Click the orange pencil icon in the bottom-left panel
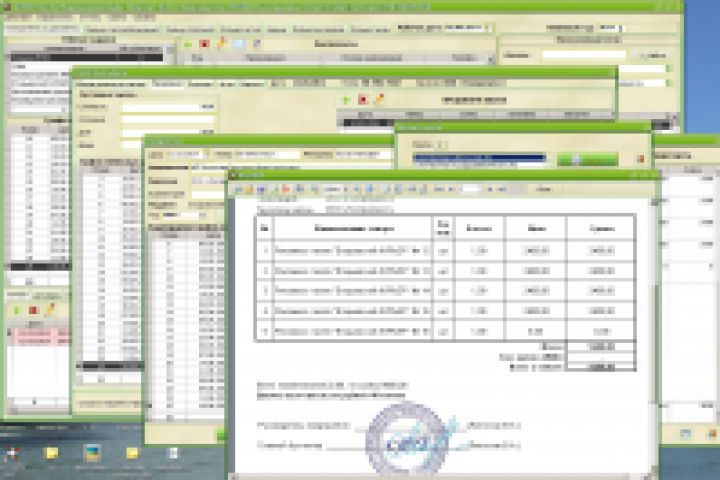 [x=49, y=310]
